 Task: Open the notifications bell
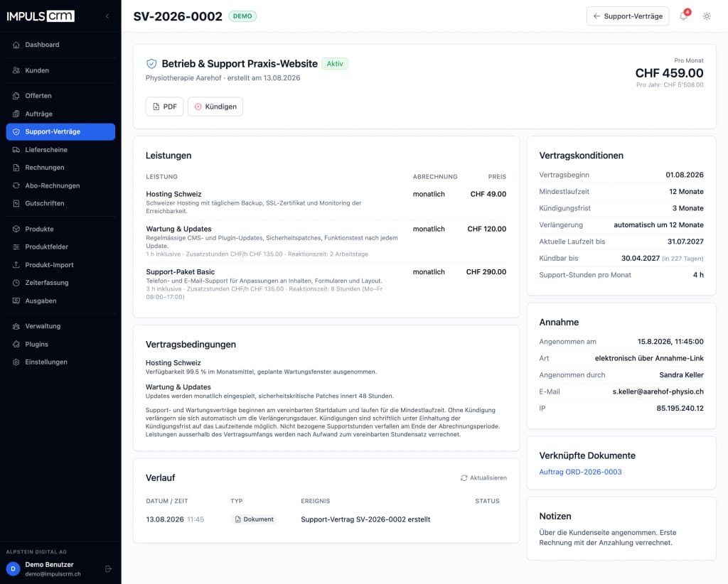click(684, 16)
